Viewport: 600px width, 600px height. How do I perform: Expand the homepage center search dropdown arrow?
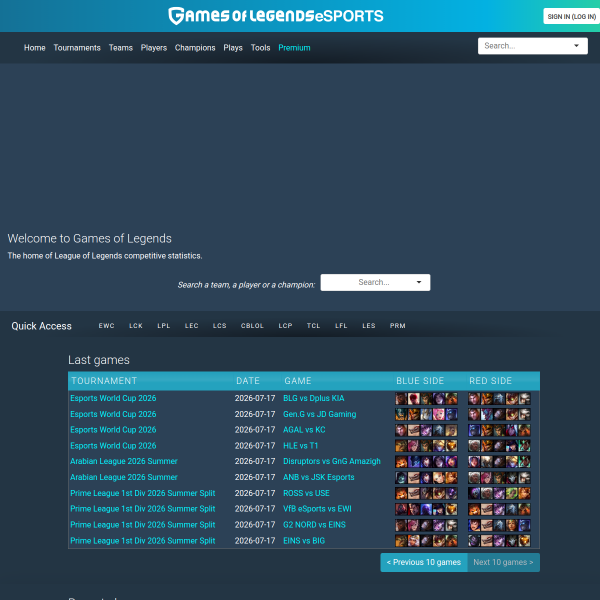419,282
